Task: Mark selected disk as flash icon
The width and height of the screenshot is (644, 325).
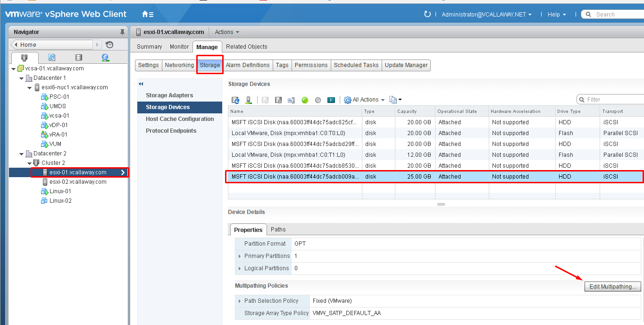Action: (x=331, y=100)
